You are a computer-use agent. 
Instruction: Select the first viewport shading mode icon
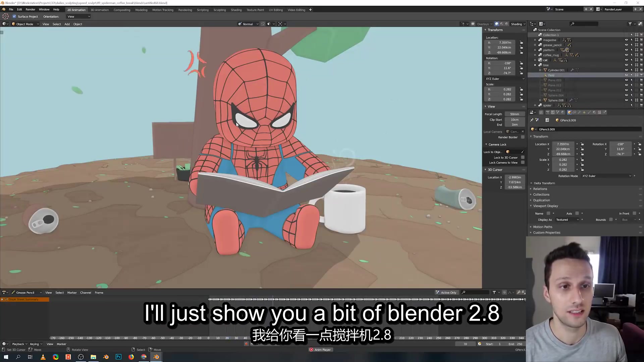497,24
